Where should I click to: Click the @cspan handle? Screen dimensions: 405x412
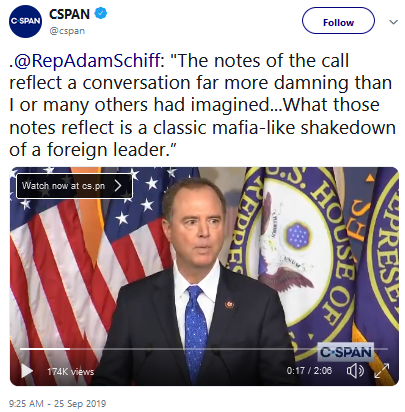67,31
